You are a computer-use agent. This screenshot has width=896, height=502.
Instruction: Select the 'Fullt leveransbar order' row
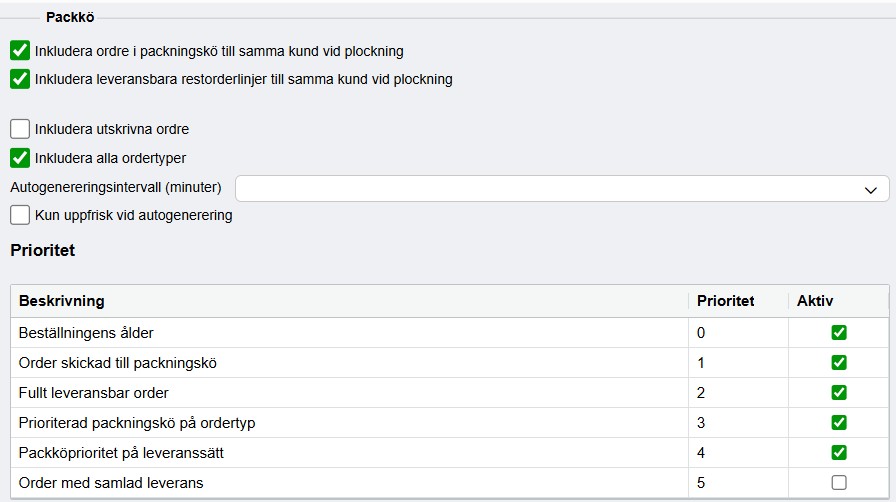(450, 393)
